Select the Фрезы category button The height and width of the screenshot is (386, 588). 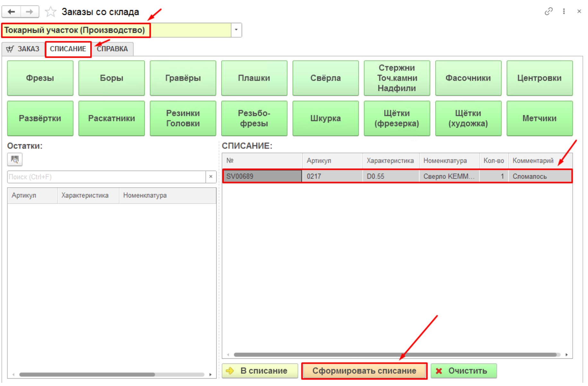tap(40, 78)
